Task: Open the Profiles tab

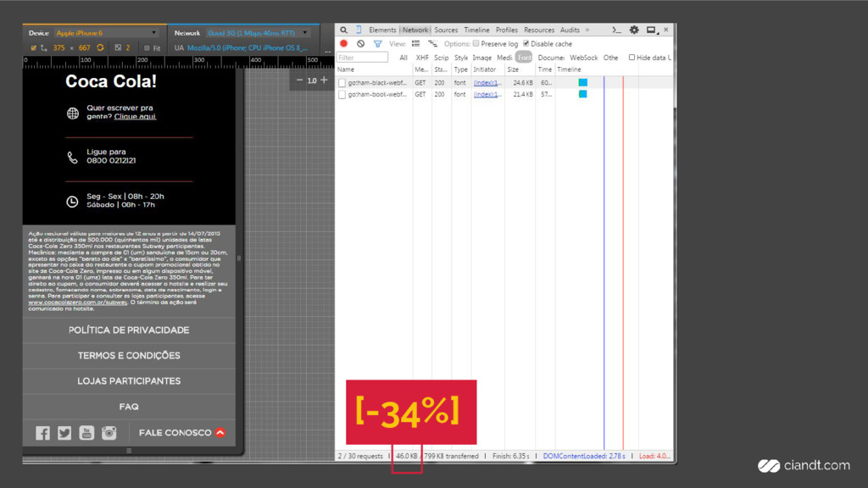Action: click(507, 30)
